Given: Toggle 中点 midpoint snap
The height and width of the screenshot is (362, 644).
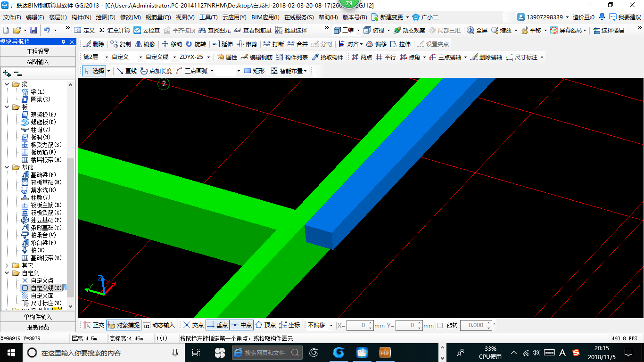Looking at the screenshot, I should [241, 325].
